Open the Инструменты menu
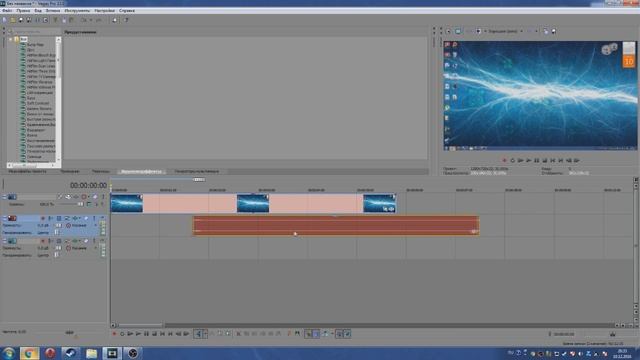 [77, 11]
